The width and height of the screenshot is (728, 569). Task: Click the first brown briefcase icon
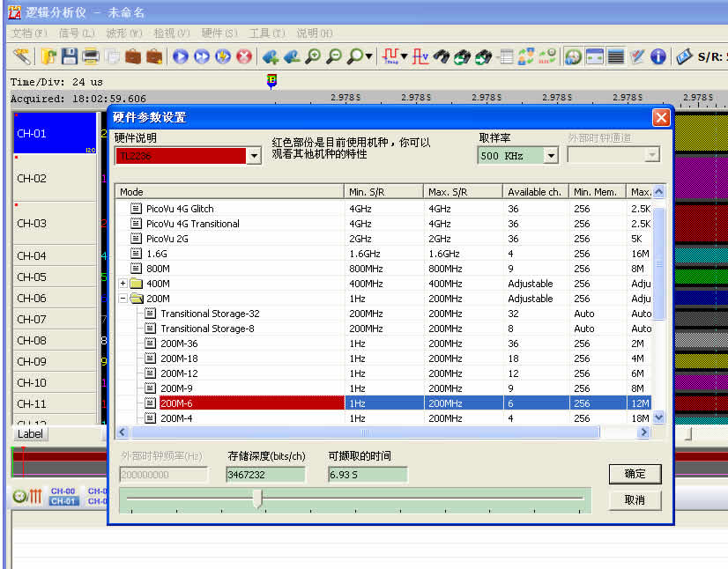[133, 56]
